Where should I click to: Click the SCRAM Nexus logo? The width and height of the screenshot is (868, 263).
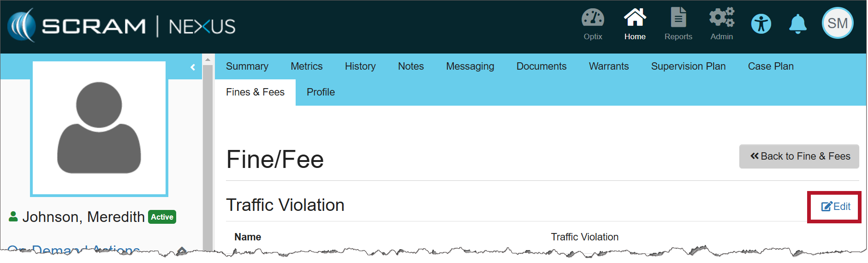[122, 26]
